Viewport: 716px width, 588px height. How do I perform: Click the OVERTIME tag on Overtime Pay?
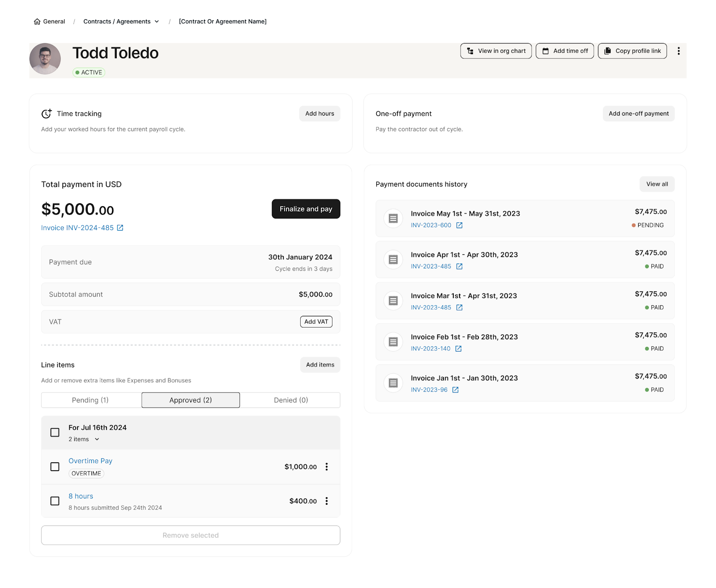pos(86,473)
